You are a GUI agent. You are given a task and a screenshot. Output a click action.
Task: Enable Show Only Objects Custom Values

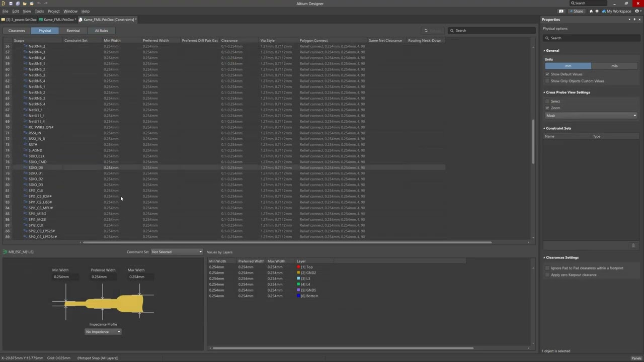pyautogui.click(x=547, y=81)
